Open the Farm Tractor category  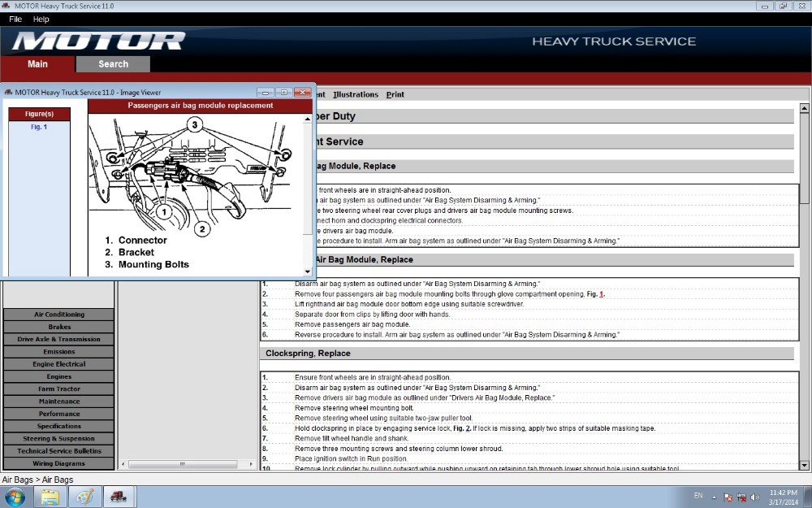[x=59, y=389]
